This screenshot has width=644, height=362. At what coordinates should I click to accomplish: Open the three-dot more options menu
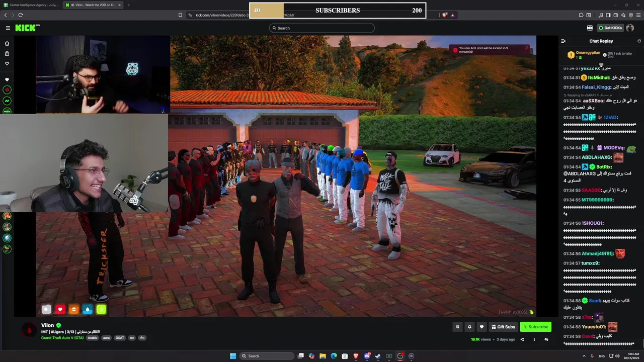[534, 339]
